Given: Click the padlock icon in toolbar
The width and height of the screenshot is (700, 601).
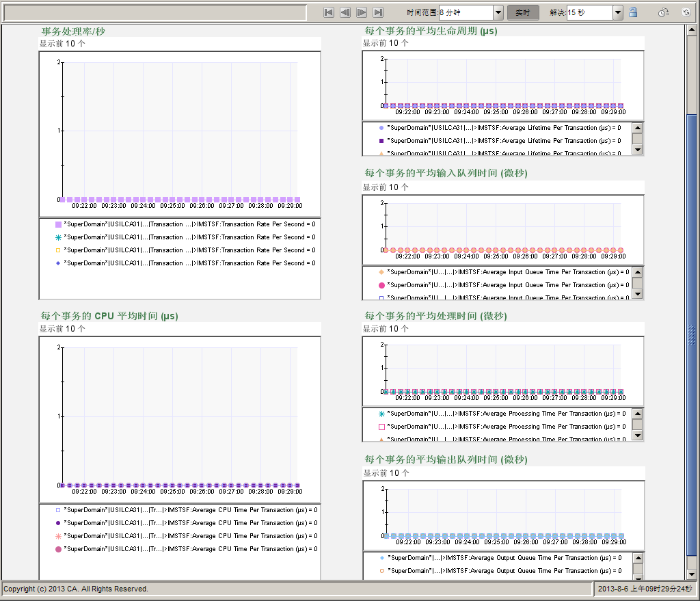Looking at the screenshot, I should click(x=633, y=12).
